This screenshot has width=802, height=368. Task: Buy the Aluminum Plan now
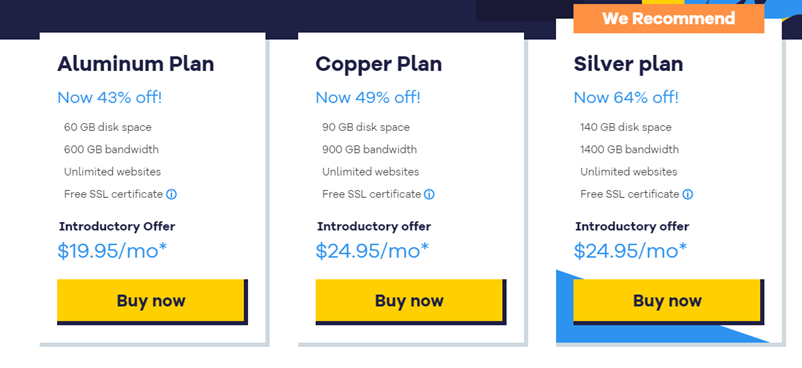click(152, 301)
